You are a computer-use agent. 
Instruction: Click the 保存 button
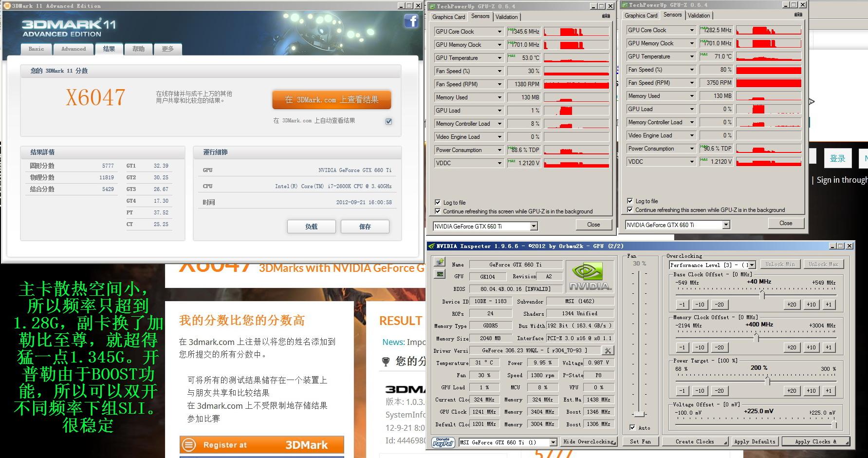point(365,227)
